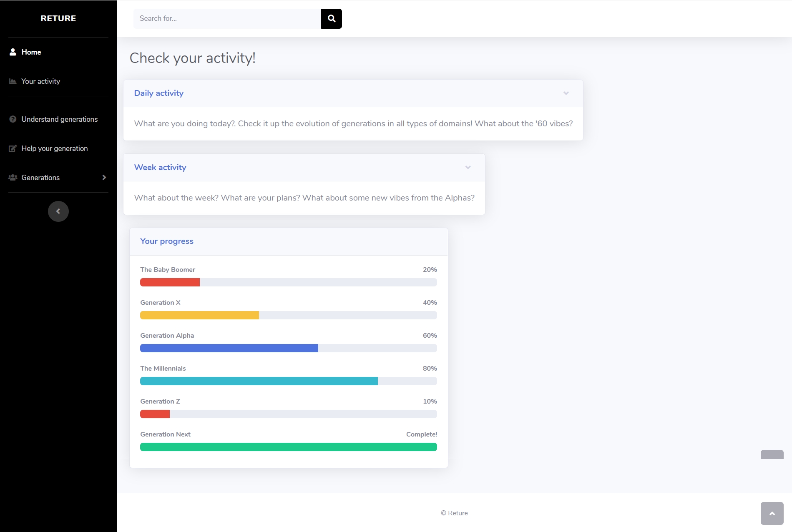Collapse the sidebar with the round arrow toggle
The image size is (792, 532).
point(58,211)
